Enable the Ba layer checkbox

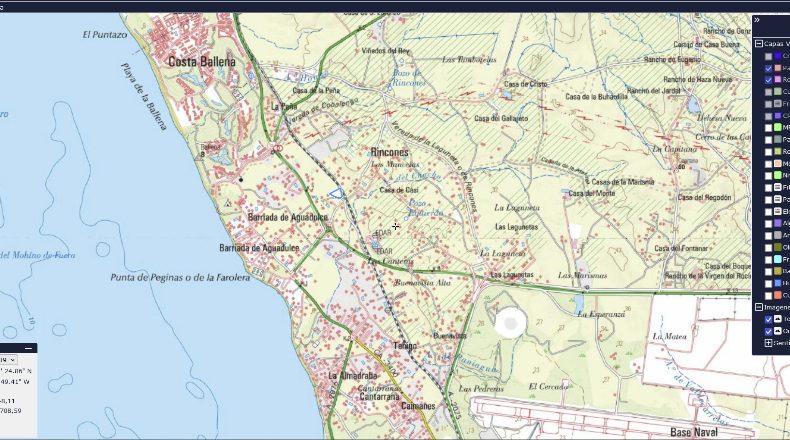[x=768, y=271]
